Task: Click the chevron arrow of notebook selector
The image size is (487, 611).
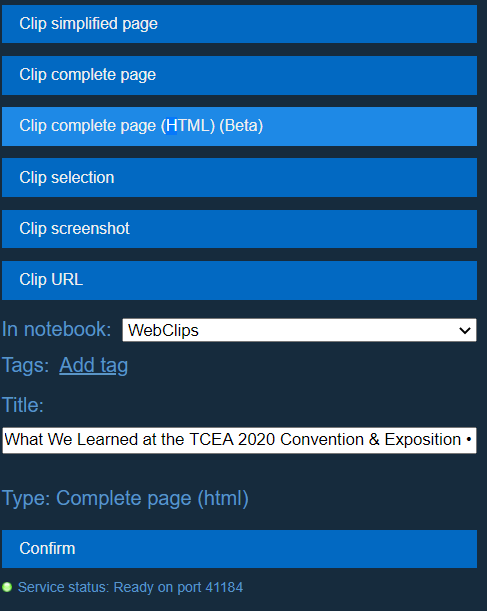Action: [x=465, y=330]
